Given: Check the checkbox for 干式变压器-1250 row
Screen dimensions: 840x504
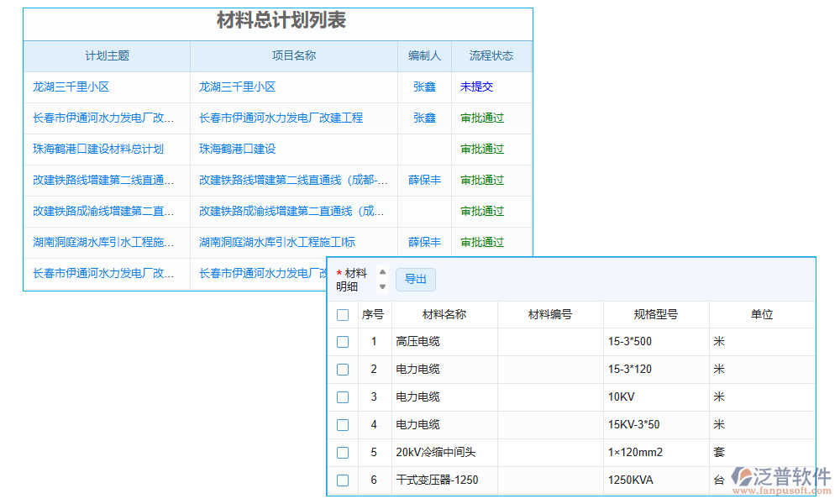Looking at the screenshot, I should 343,480.
